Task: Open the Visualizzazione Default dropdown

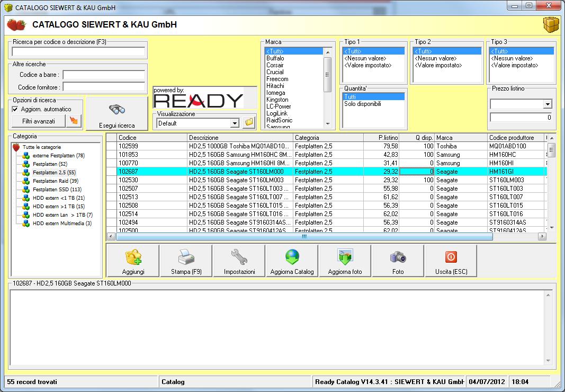Action: 235,123
